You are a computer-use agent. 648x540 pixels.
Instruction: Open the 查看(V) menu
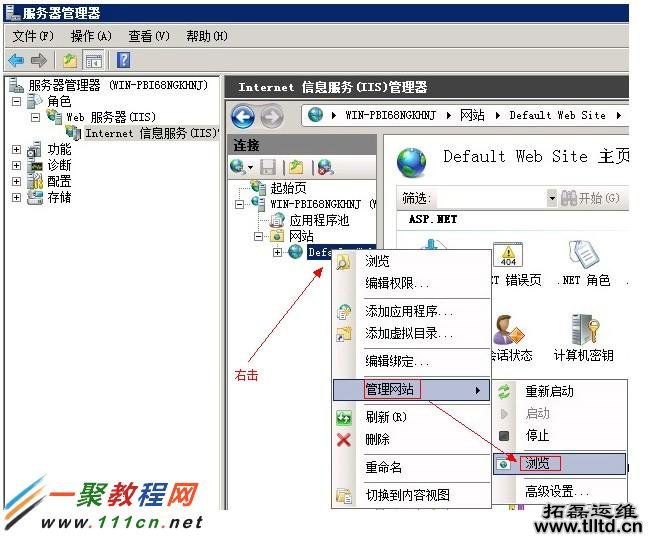(x=149, y=36)
